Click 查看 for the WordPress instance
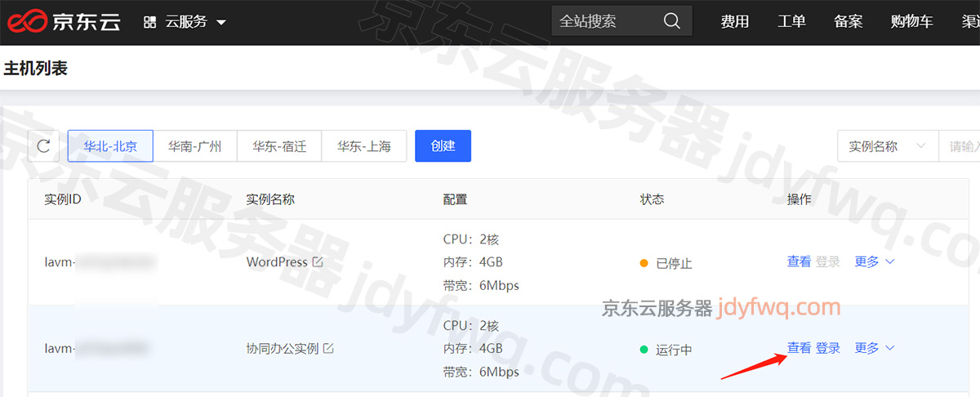 pos(799,261)
